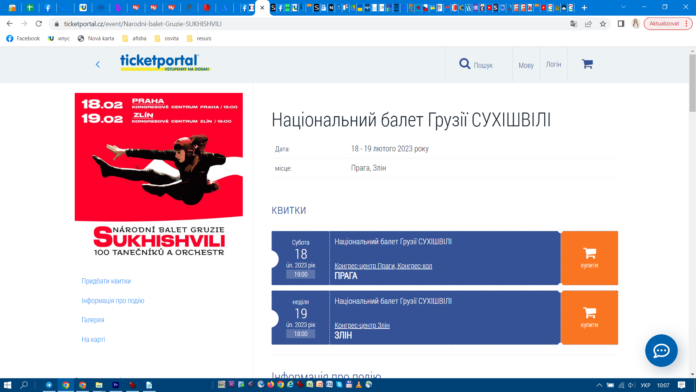Bookmark this page with the star icon
The width and height of the screenshot is (696, 392).
pyautogui.click(x=603, y=24)
